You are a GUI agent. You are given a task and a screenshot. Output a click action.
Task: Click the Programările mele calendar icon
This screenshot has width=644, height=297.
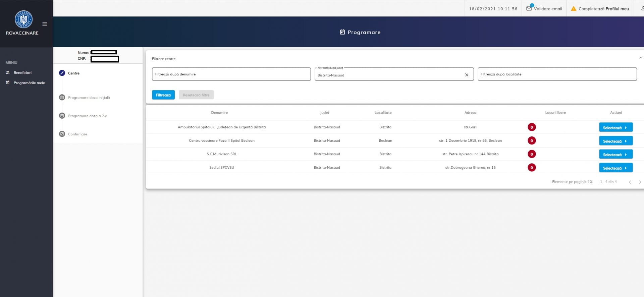tap(8, 82)
